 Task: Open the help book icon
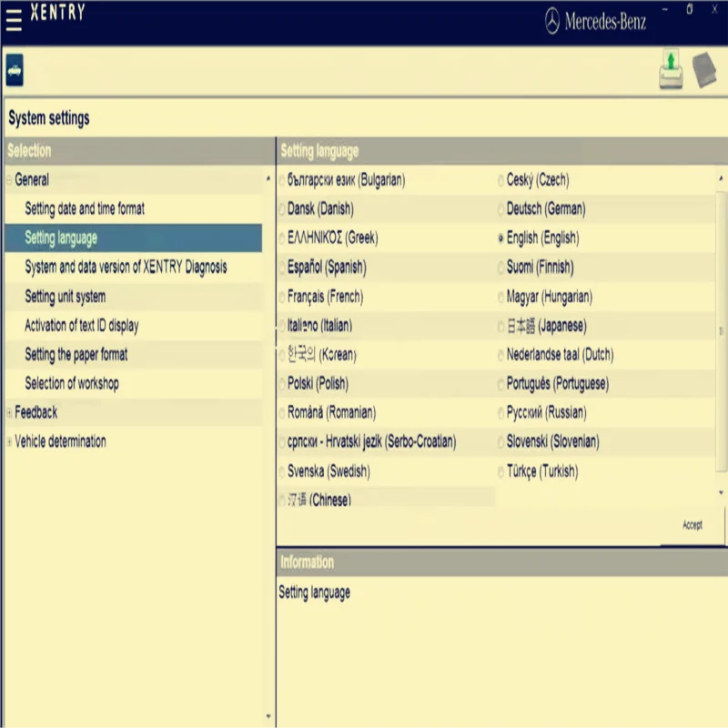704,70
